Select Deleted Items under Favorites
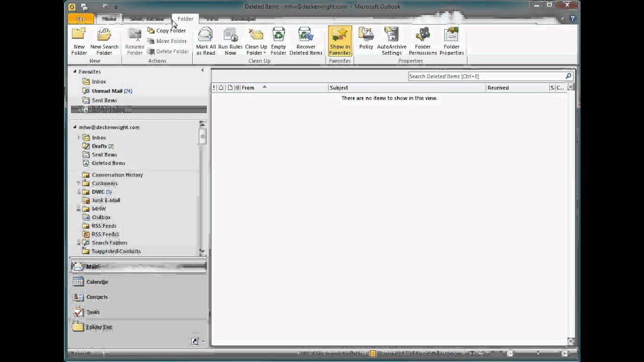Screen dimensions: 644x362 coord(139,110)
